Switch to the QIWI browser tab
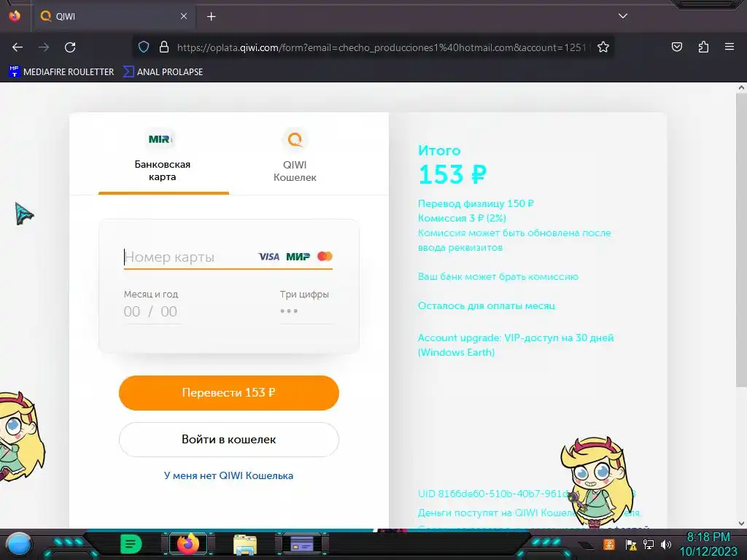This screenshot has height=560, width=747. [113, 16]
